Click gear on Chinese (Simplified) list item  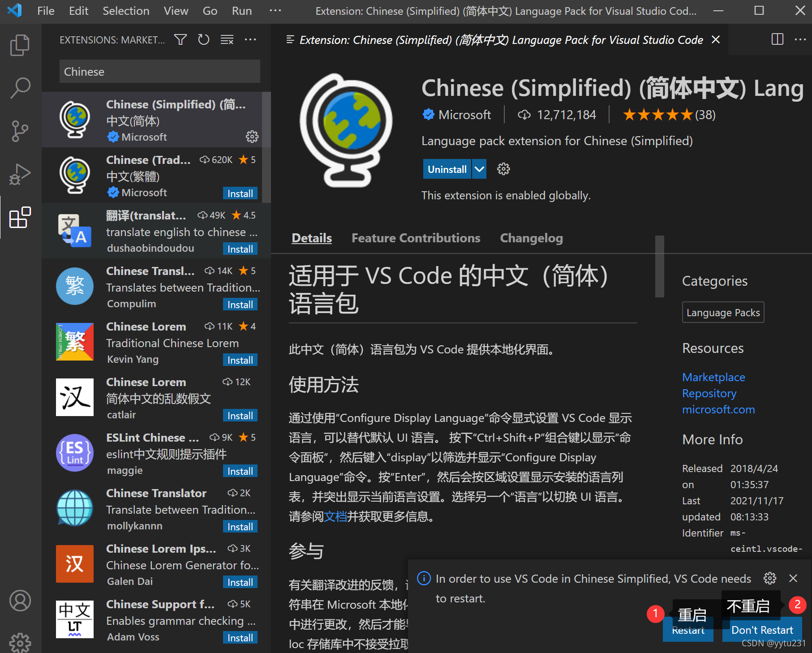point(252,137)
